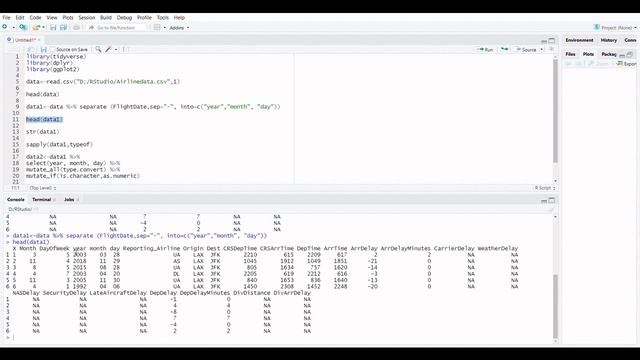Maximize the source editor pane

pyautogui.click(x=552, y=40)
